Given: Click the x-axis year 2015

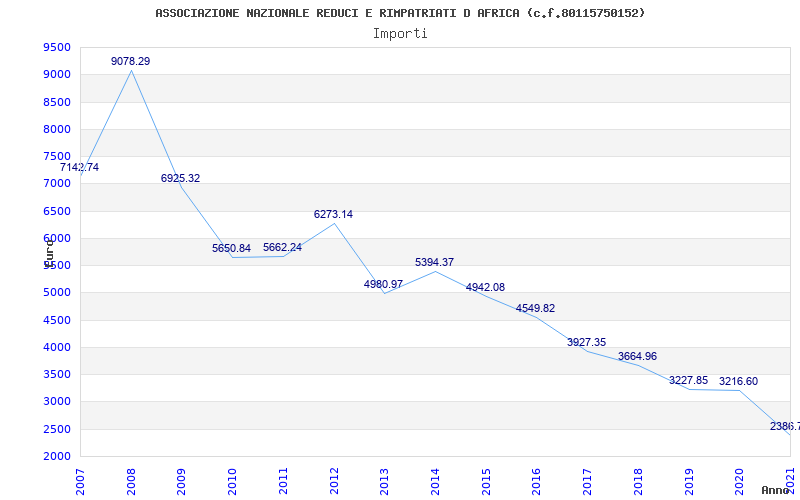Looking at the screenshot, I should click(486, 481).
